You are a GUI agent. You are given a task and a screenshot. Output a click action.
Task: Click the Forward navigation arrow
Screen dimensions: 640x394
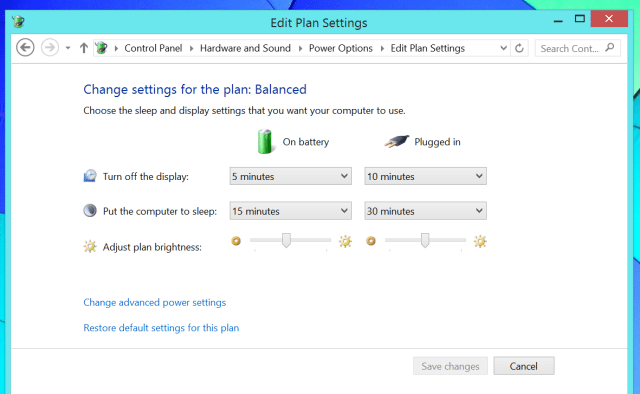[x=50, y=48]
